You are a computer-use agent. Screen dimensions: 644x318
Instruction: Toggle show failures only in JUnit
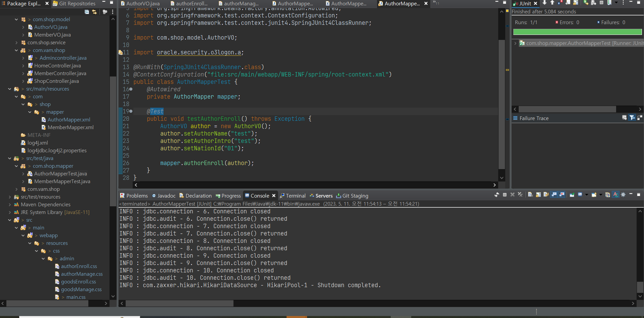[x=560, y=3]
